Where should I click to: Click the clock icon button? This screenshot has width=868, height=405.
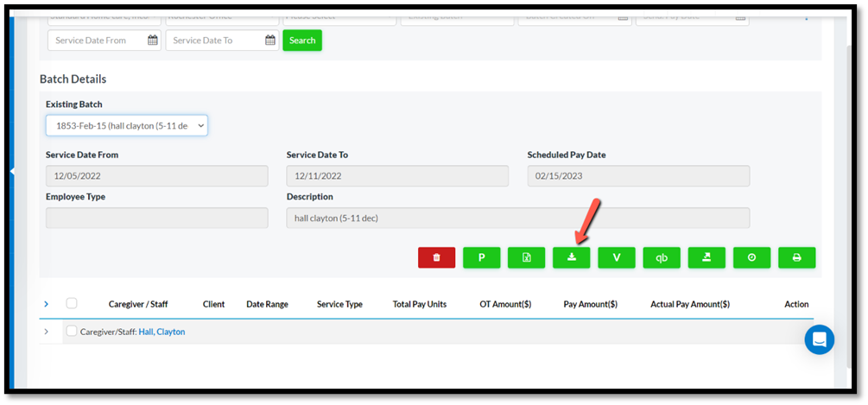click(751, 258)
